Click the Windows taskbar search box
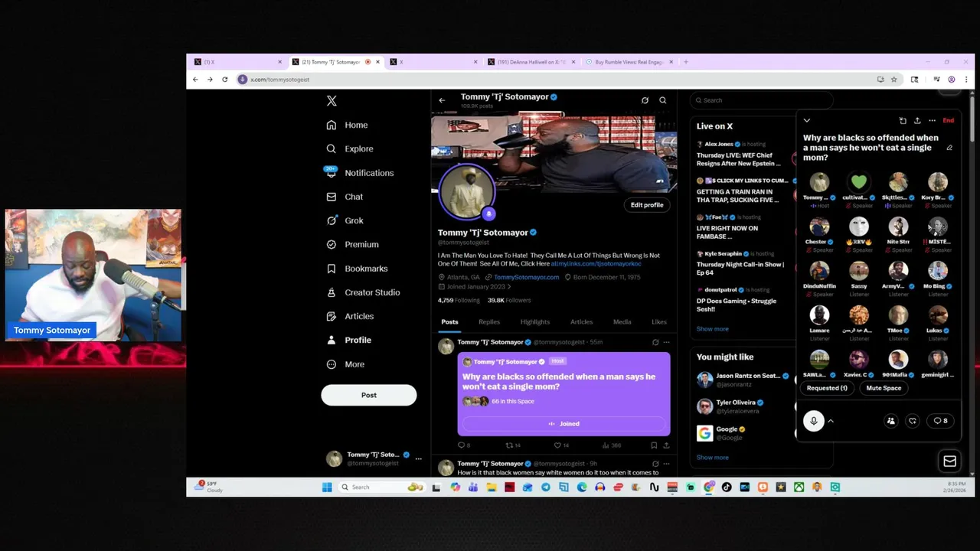Screen dimensions: 980x551 pos(381,487)
